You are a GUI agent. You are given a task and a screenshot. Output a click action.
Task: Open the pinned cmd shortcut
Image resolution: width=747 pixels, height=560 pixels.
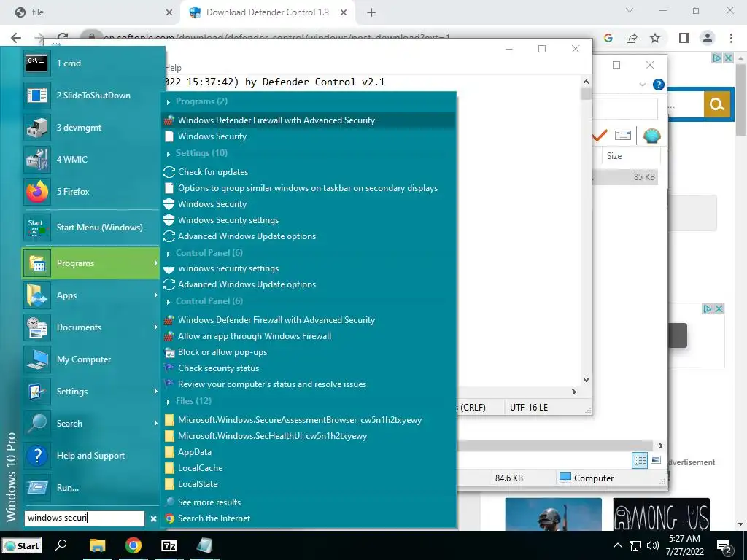90,63
